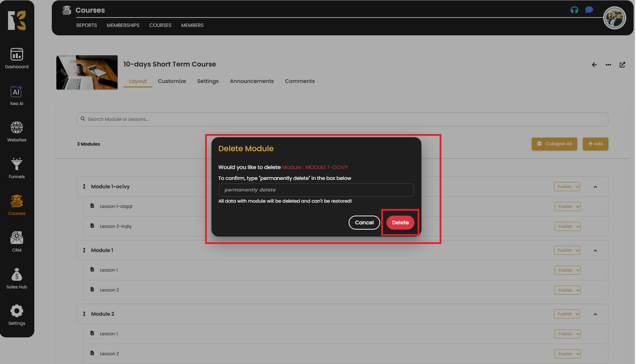Collapse the Module 1 section chevron
Viewport: 636px width, 364px height.
pyautogui.click(x=595, y=251)
